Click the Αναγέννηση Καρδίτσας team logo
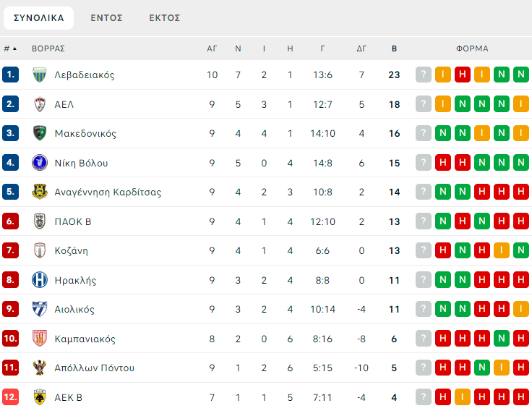 pos(40,192)
